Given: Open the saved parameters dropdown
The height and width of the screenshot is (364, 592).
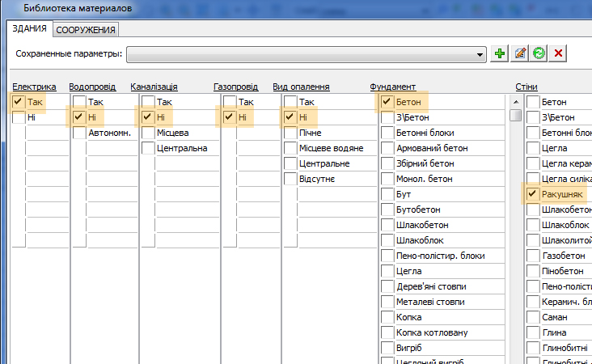Looking at the screenshot, I should click(x=480, y=54).
